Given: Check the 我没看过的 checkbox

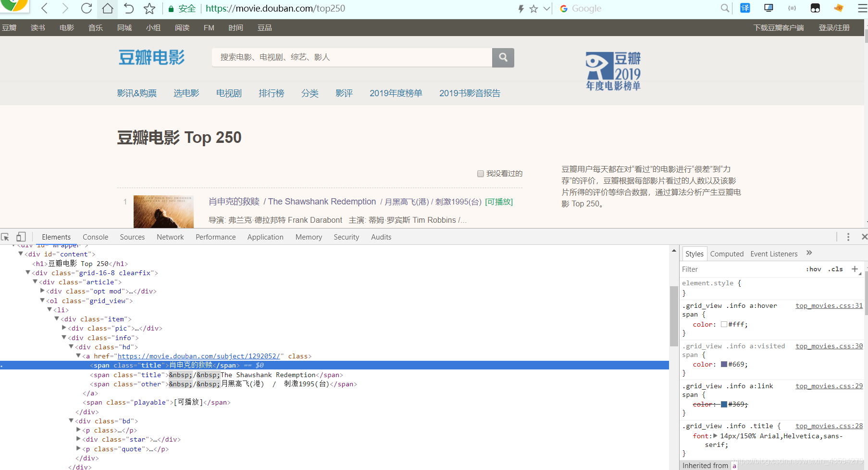Looking at the screenshot, I should [x=480, y=174].
